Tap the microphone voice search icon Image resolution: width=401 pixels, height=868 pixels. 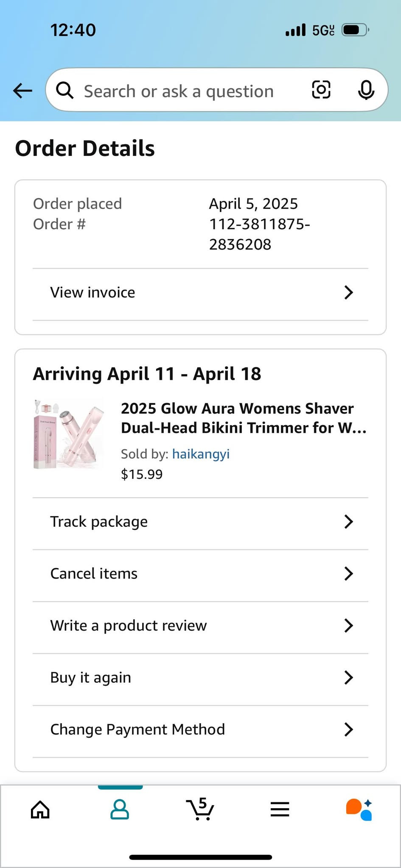(366, 90)
